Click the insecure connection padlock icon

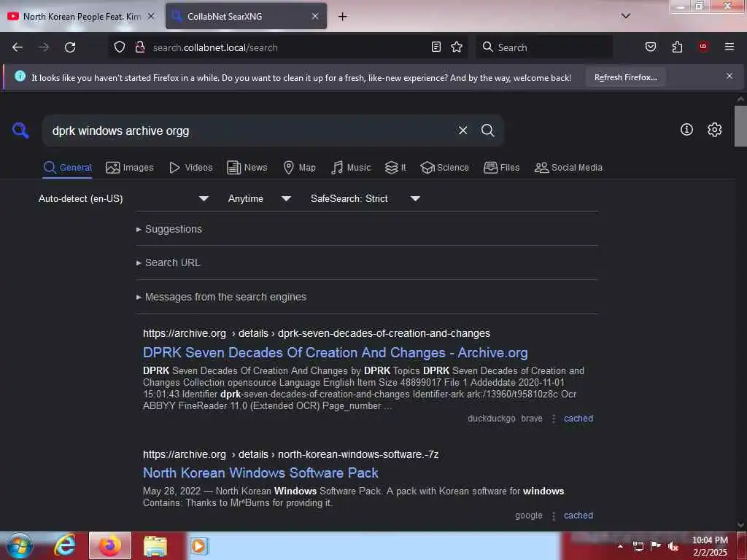[139, 47]
